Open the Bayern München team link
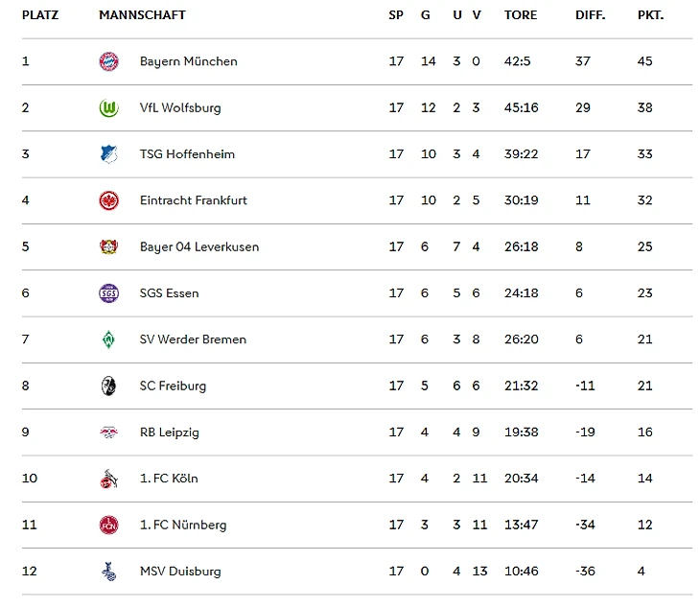The height and width of the screenshot is (608, 700). 188,61
